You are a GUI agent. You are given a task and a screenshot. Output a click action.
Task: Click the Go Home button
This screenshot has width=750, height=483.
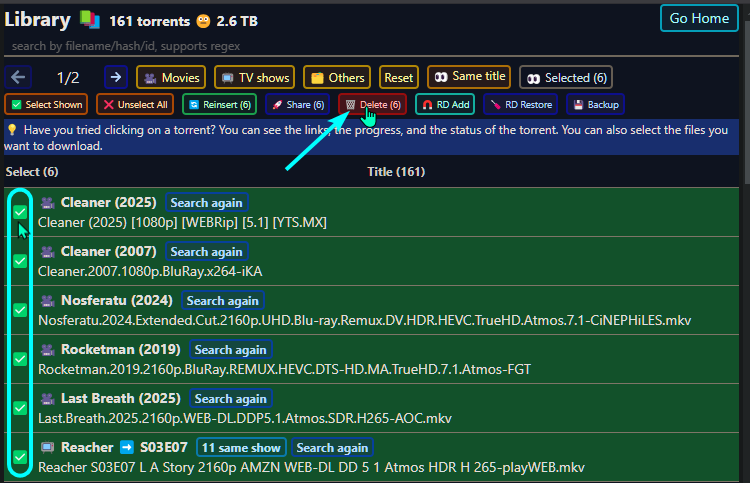pos(699,18)
